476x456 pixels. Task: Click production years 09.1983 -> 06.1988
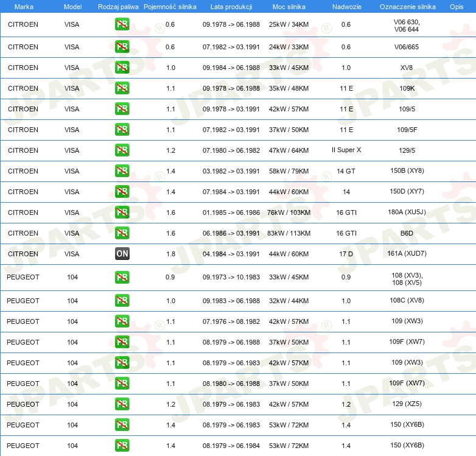pos(231,301)
